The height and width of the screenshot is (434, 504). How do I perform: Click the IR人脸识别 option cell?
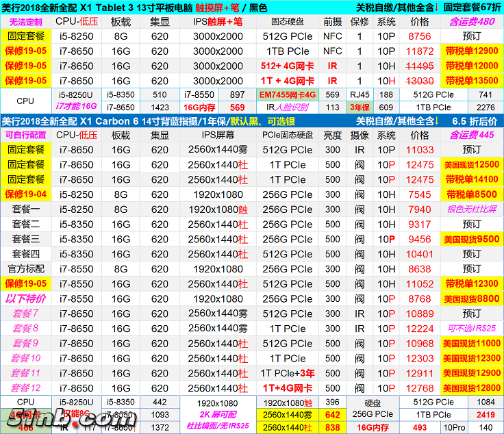(288, 107)
